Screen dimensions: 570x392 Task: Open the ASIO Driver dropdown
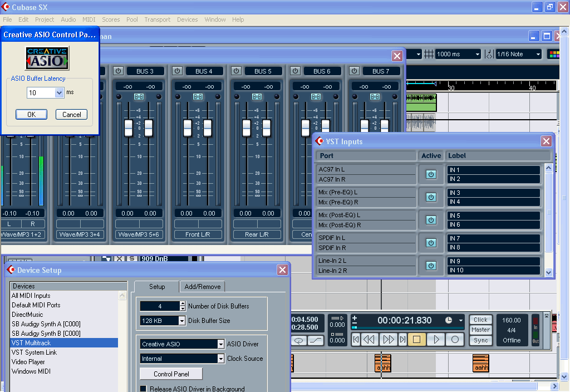[x=220, y=344]
